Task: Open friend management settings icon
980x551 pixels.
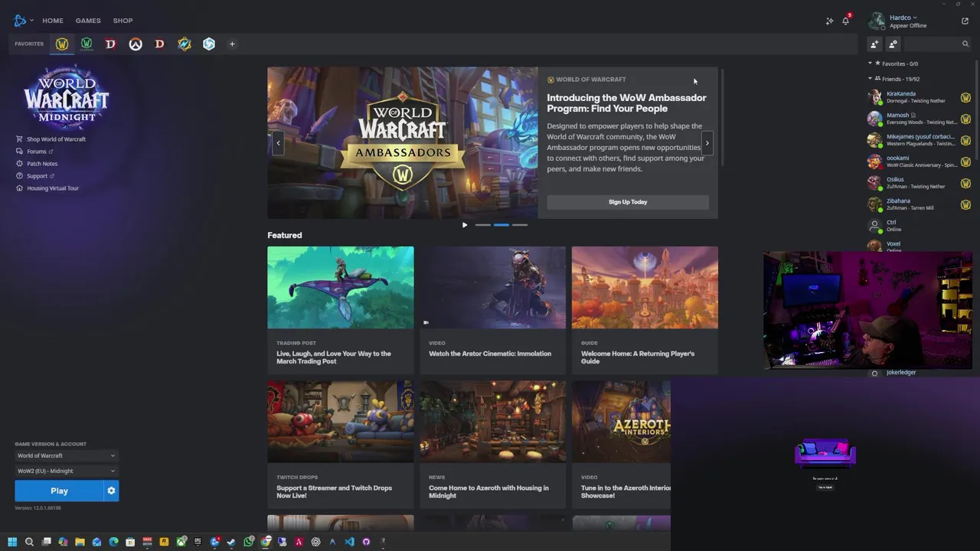Action: pyautogui.click(x=893, y=44)
